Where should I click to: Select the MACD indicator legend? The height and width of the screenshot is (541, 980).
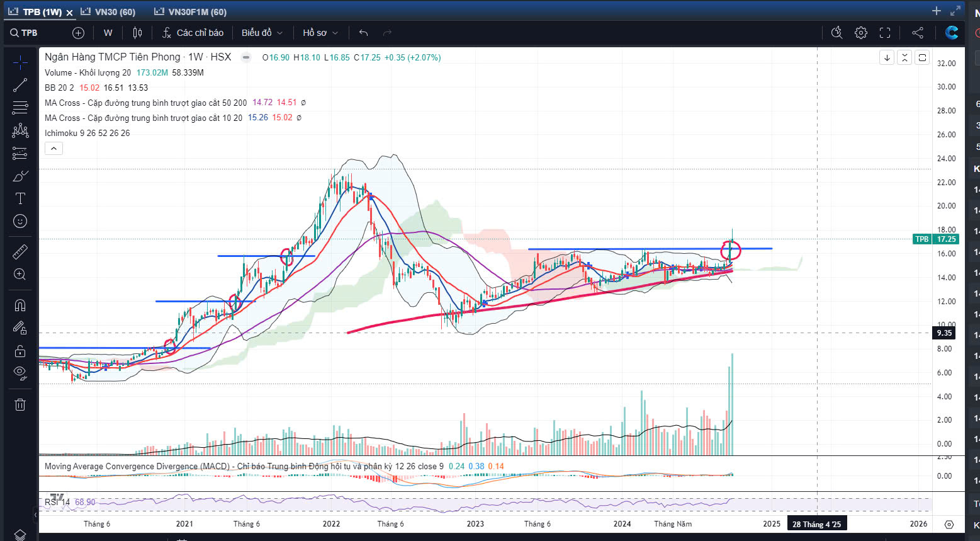click(x=244, y=467)
